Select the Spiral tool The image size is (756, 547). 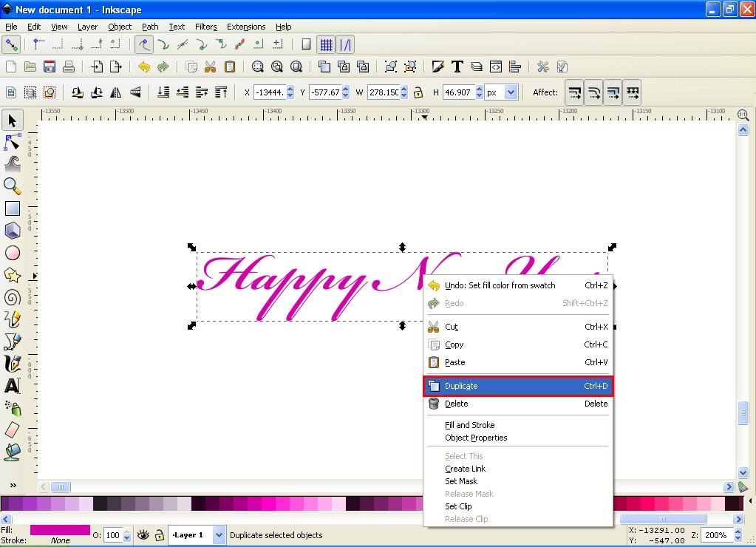pos(12,297)
